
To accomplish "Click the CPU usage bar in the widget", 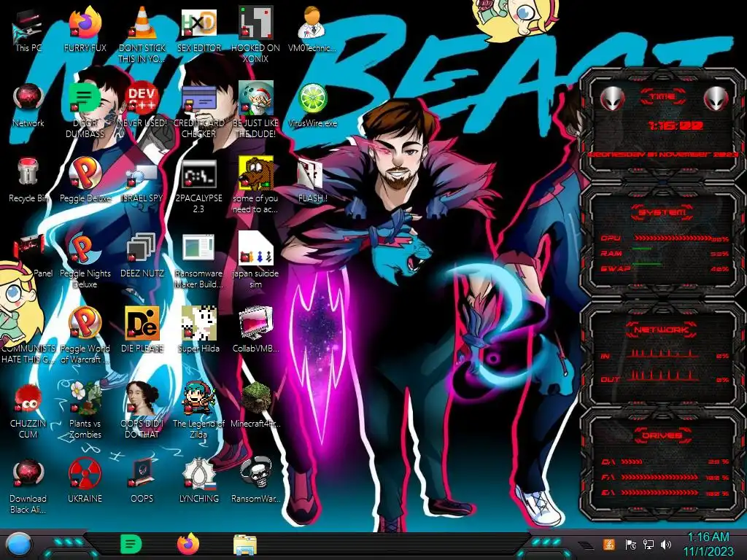I will coord(673,238).
